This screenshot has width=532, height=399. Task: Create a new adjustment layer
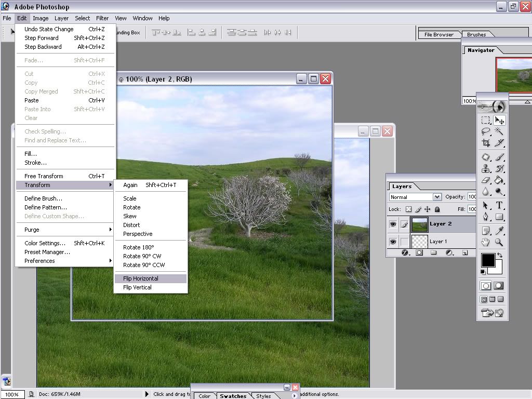(x=449, y=253)
